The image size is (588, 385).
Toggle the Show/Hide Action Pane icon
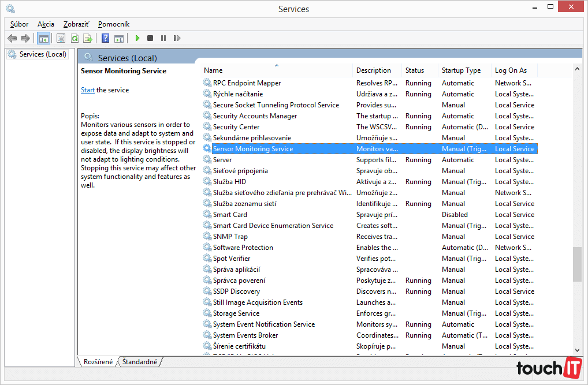118,38
